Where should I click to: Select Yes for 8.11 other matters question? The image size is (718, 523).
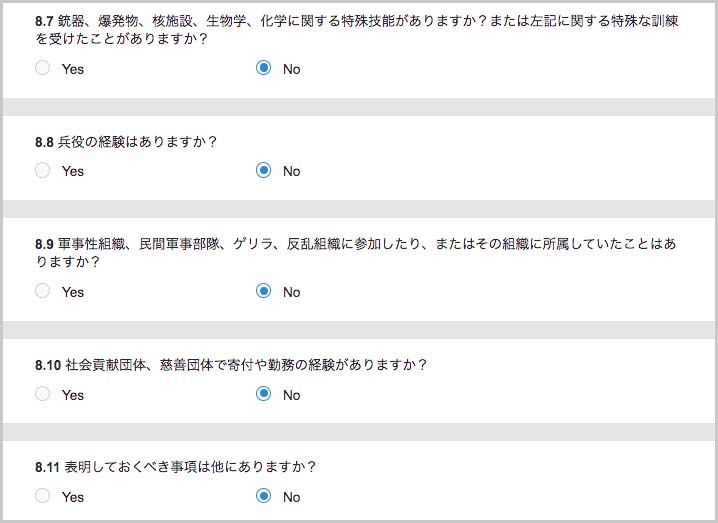(43, 496)
